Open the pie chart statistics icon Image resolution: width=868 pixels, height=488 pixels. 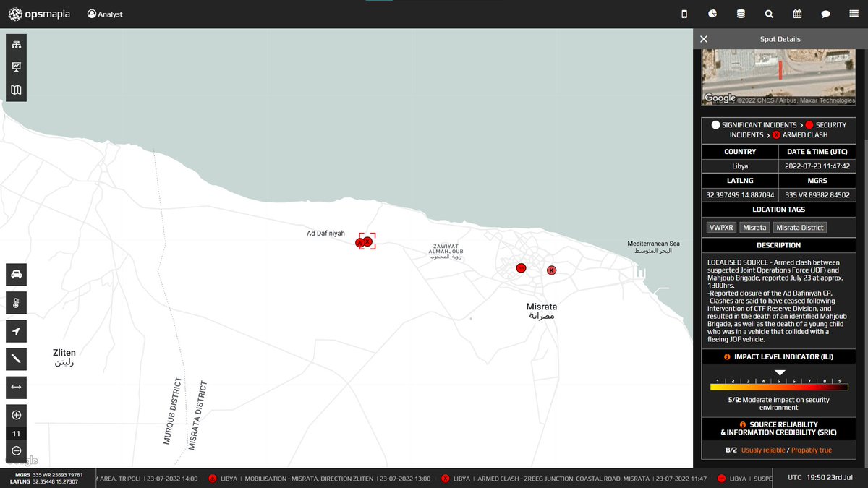[712, 14]
